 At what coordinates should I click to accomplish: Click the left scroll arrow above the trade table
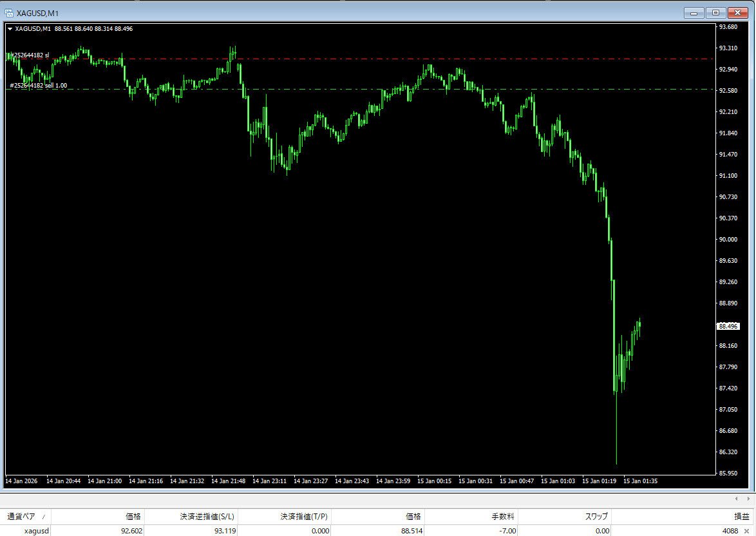pyautogui.click(x=736, y=498)
